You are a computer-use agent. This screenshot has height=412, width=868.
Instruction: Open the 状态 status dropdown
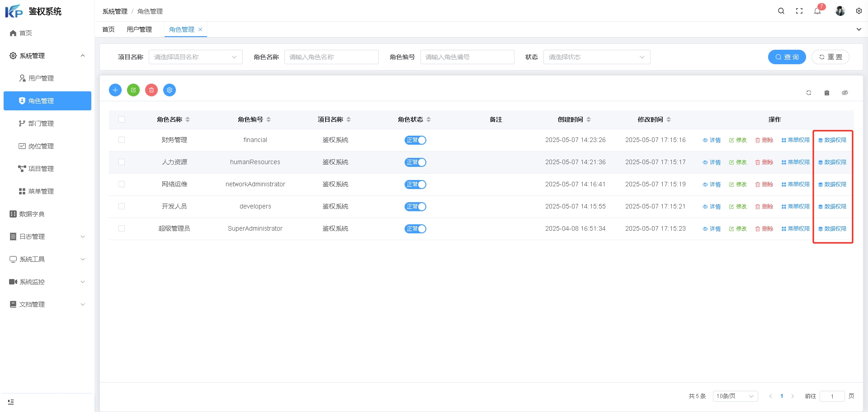[x=596, y=57]
